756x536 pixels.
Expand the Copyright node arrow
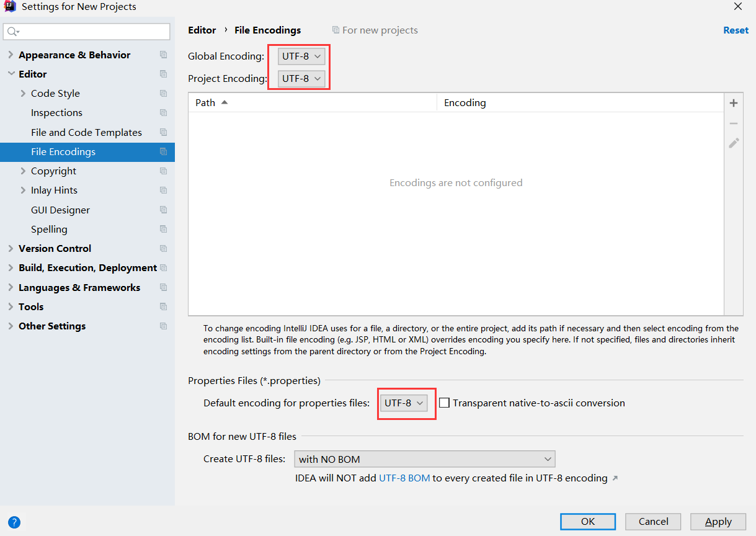23,171
